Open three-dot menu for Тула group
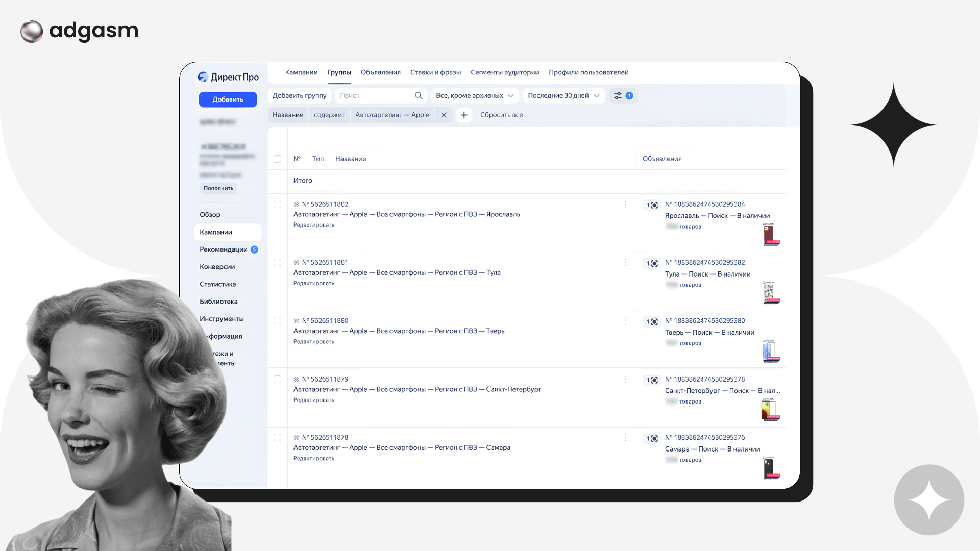 tap(626, 263)
